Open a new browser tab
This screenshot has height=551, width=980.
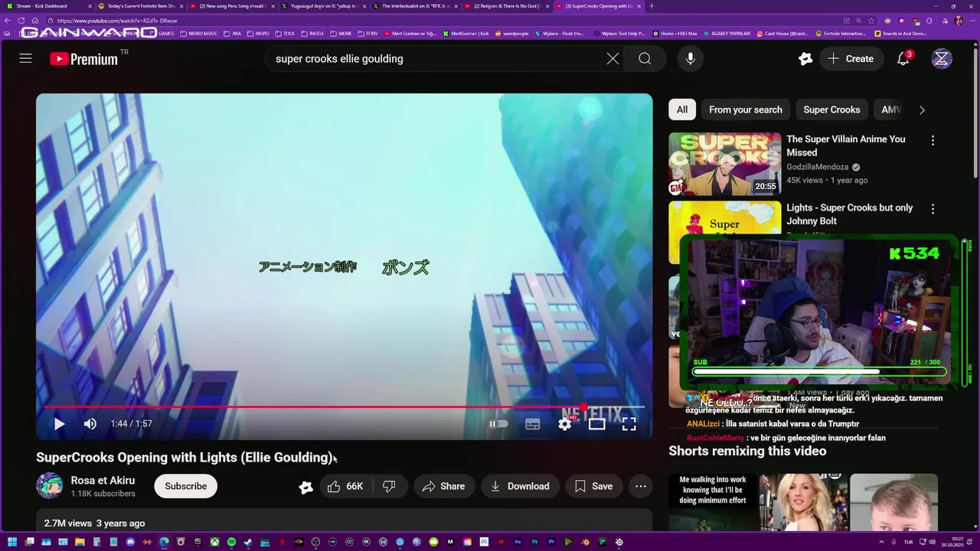tap(652, 6)
